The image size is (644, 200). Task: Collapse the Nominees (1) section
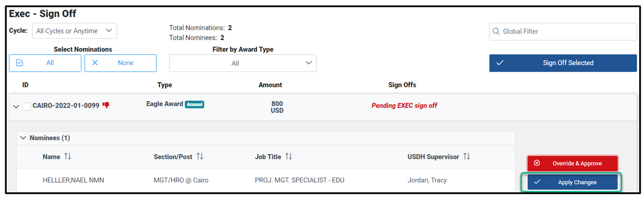tap(23, 138)
